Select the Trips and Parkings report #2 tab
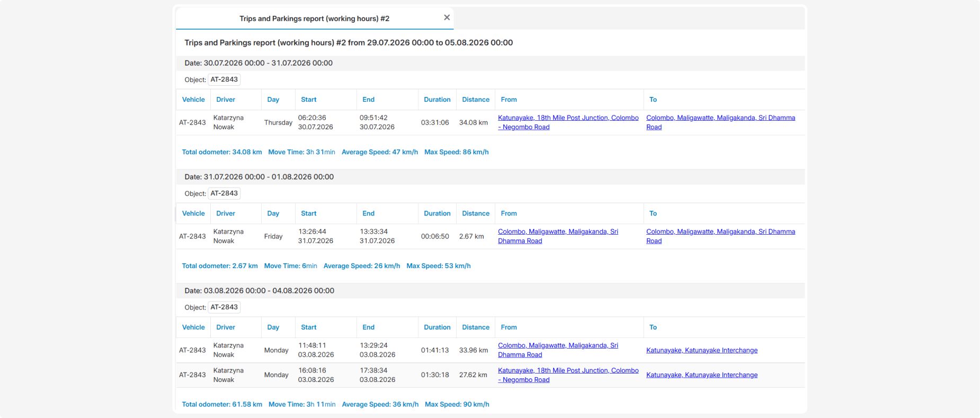This screenshot has height=418, width=980. coord(314,19)
